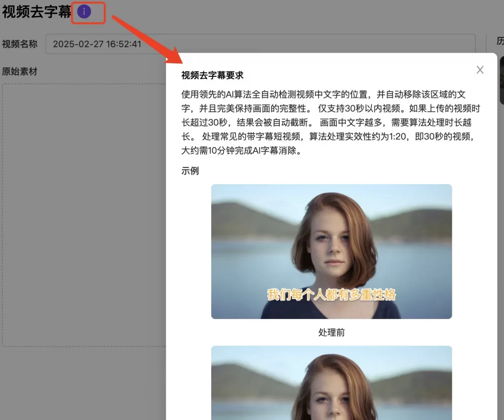504x420 pixels.
Task: Click the 原始素材 upload drop area
Action: 84,215
